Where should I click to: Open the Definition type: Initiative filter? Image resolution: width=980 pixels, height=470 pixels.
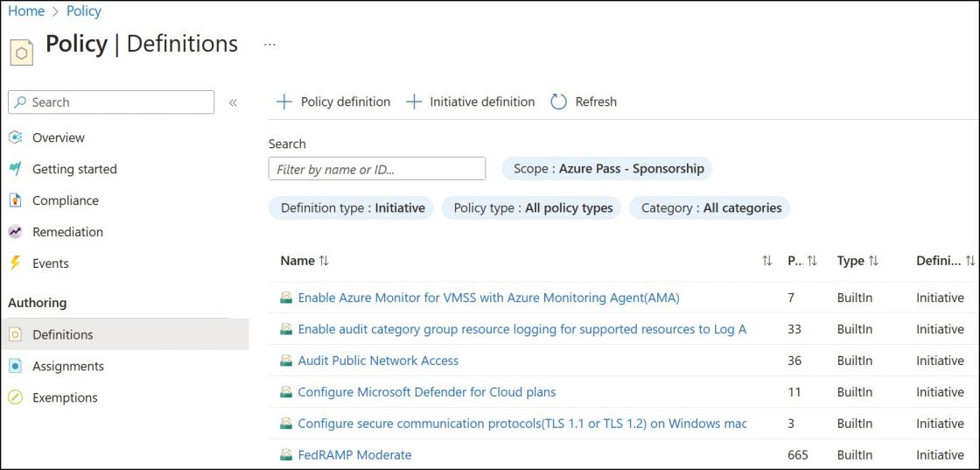point(351,207)
